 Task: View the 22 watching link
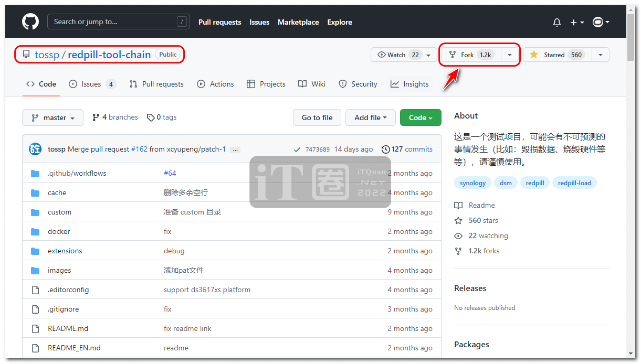tap(481, 235)
